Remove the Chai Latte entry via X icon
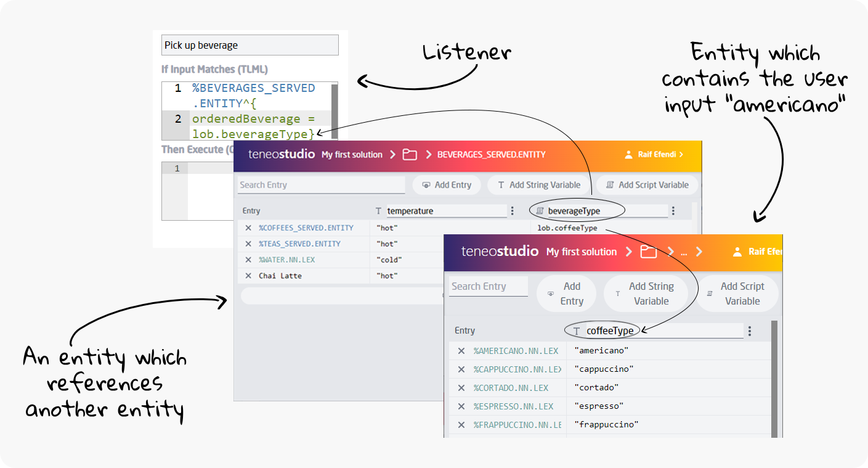This screenshot has height=468, width=868. [248, 276]
